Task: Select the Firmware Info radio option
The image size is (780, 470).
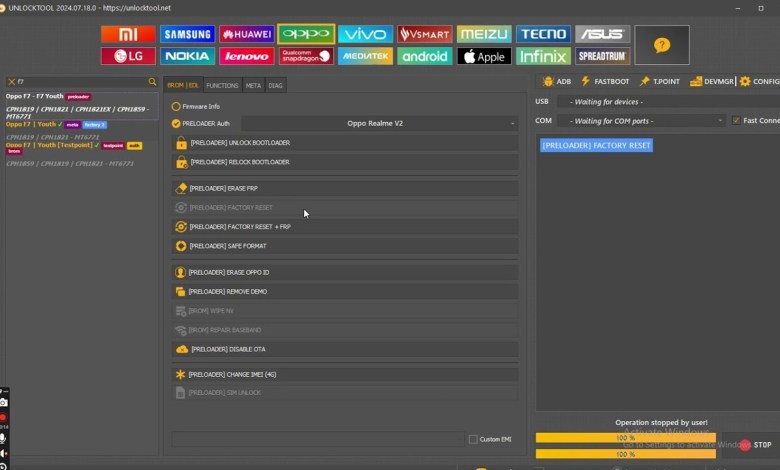Action: tap(176, 106)
